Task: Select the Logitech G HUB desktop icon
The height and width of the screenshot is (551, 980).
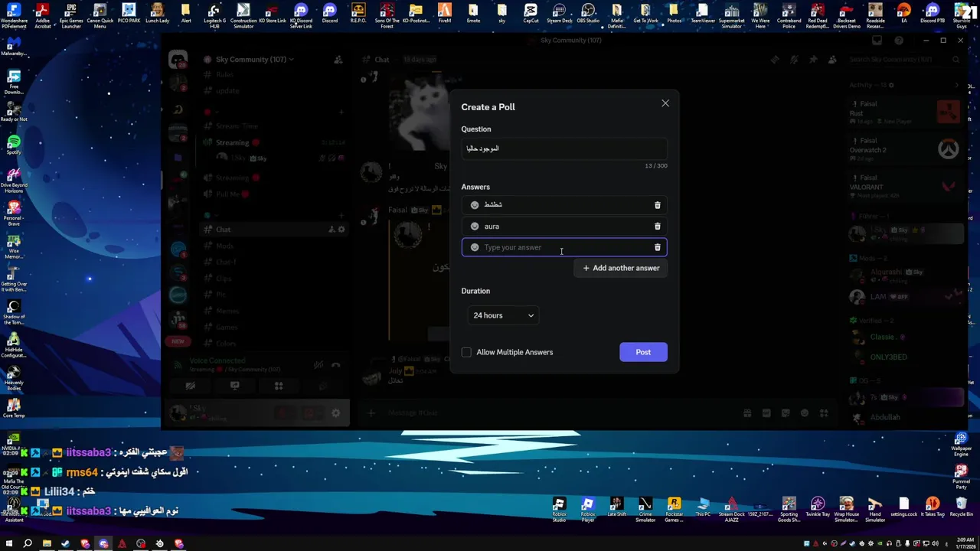Action: (214, 15)
